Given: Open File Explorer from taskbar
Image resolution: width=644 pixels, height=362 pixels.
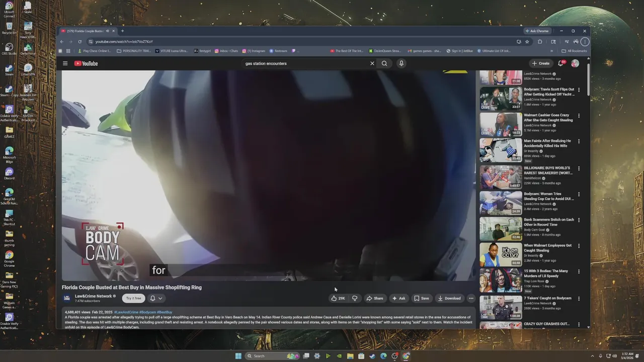Looking at the screenshot, I should click(x=350, y=356).
